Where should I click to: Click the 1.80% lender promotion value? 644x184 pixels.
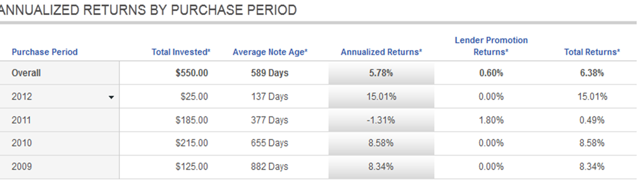pyautogui.click(x=491, y=120)
